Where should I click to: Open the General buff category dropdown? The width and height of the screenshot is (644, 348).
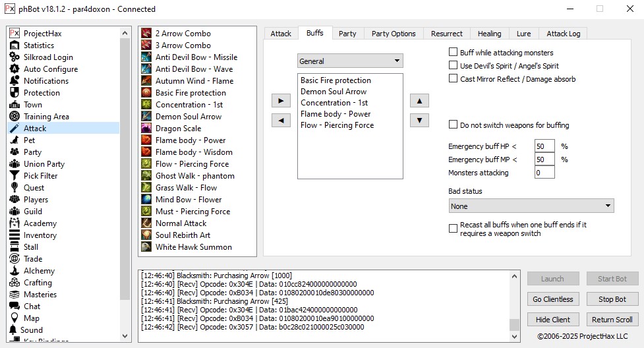(x=349, y=61)
